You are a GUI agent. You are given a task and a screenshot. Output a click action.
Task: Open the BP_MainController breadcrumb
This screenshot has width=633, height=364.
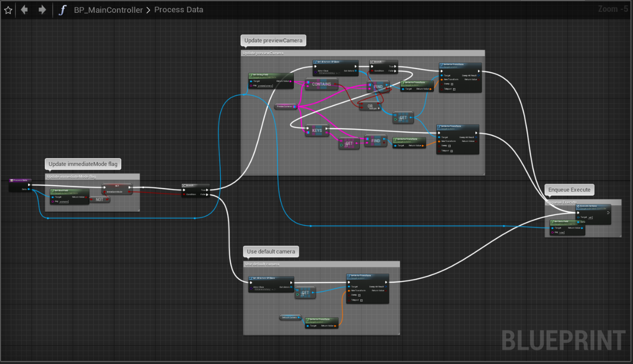[108, 10]
